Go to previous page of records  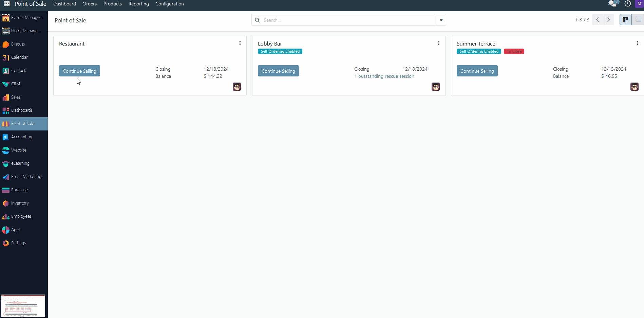click(x=598, y=20)
